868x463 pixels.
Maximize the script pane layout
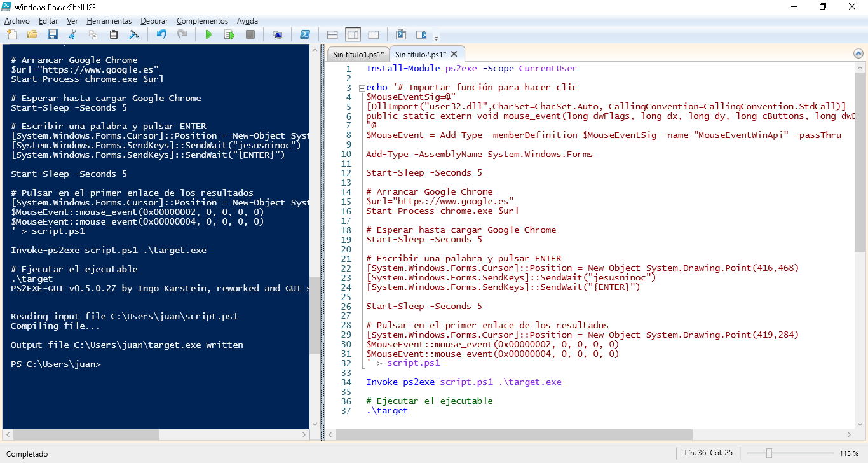click(374, 34)
